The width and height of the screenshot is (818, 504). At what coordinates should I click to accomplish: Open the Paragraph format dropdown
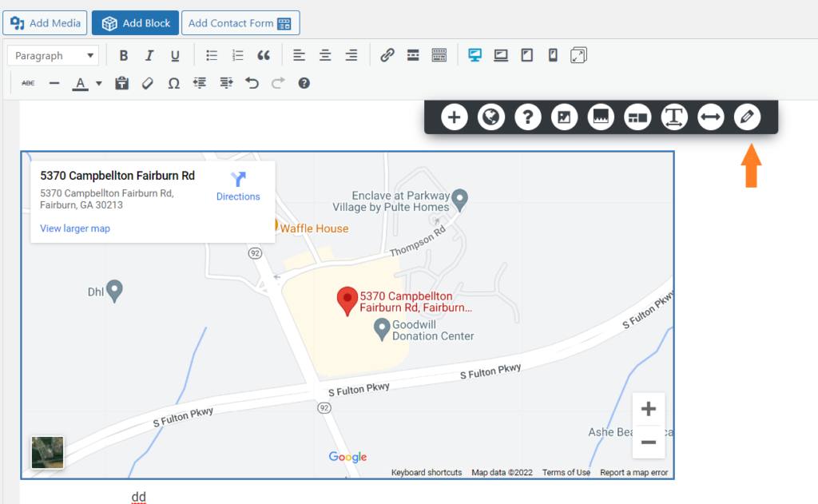point(54,55)
